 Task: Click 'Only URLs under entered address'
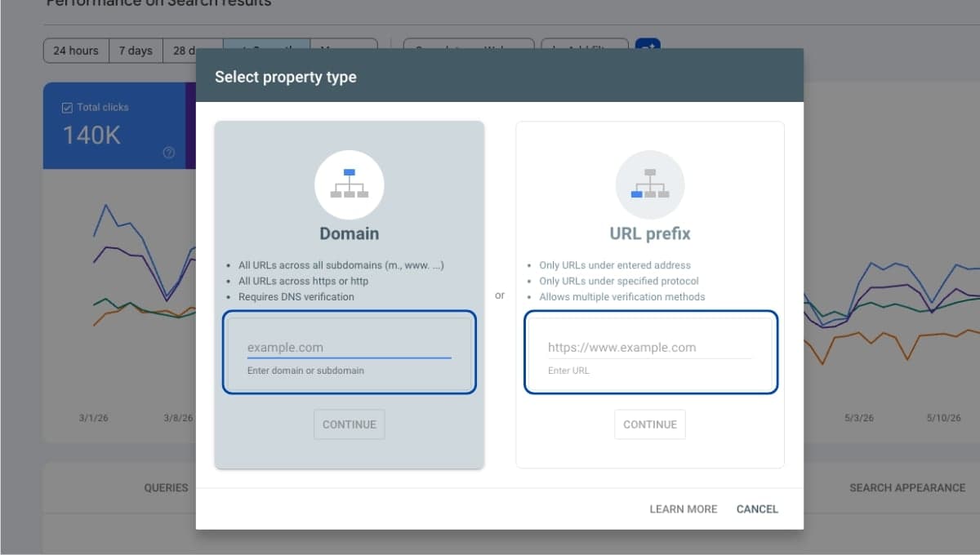coord(615,265)
